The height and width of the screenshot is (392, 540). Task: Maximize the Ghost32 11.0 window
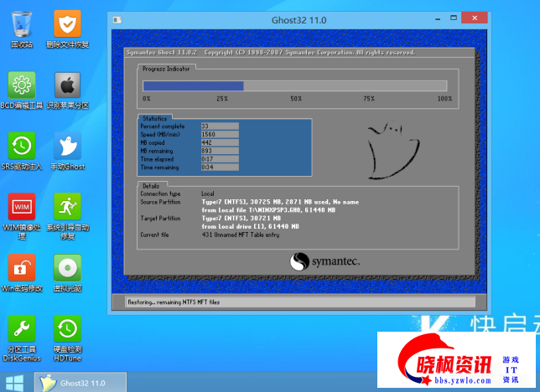[452, 18]
